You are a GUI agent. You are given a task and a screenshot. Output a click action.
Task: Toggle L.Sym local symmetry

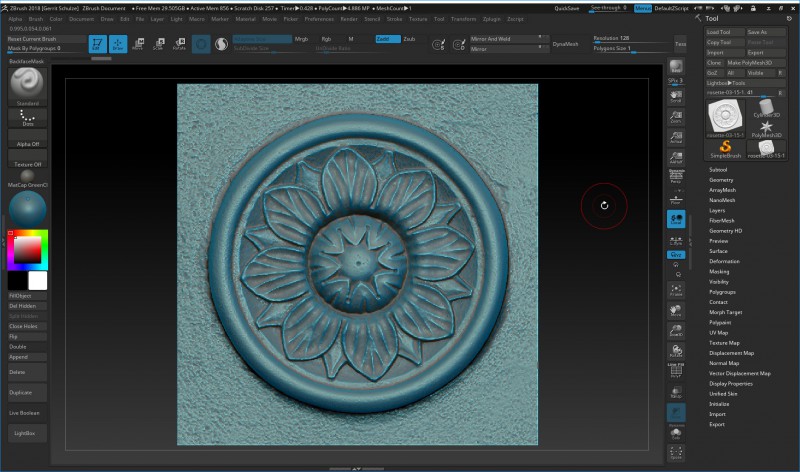point(676,240)
